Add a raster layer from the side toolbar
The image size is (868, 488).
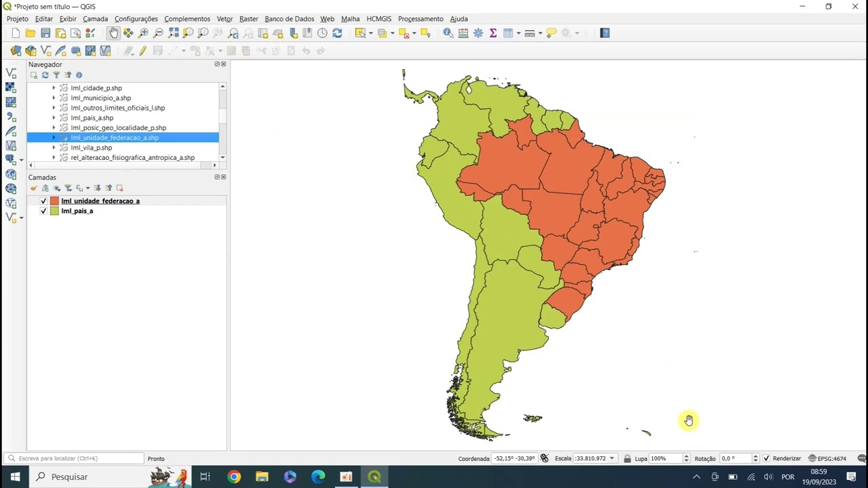pyautogui.click(x=11, y=87)
